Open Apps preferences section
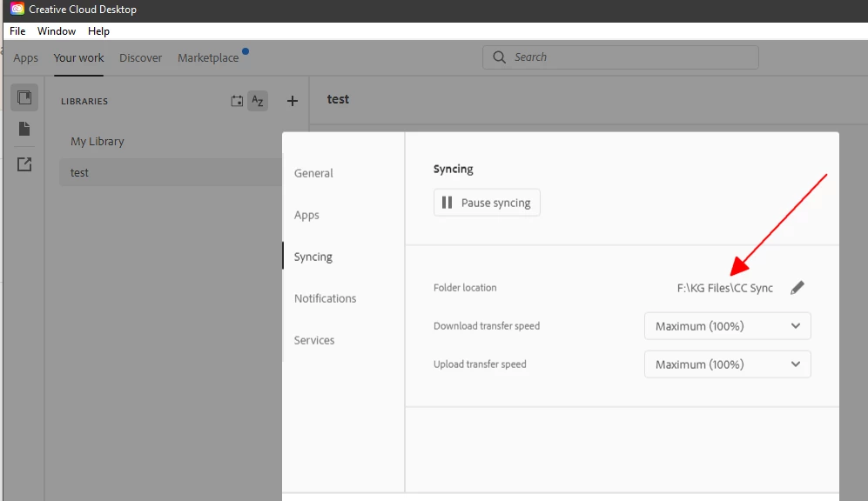The image size is (868, 501). click(306, 215)
